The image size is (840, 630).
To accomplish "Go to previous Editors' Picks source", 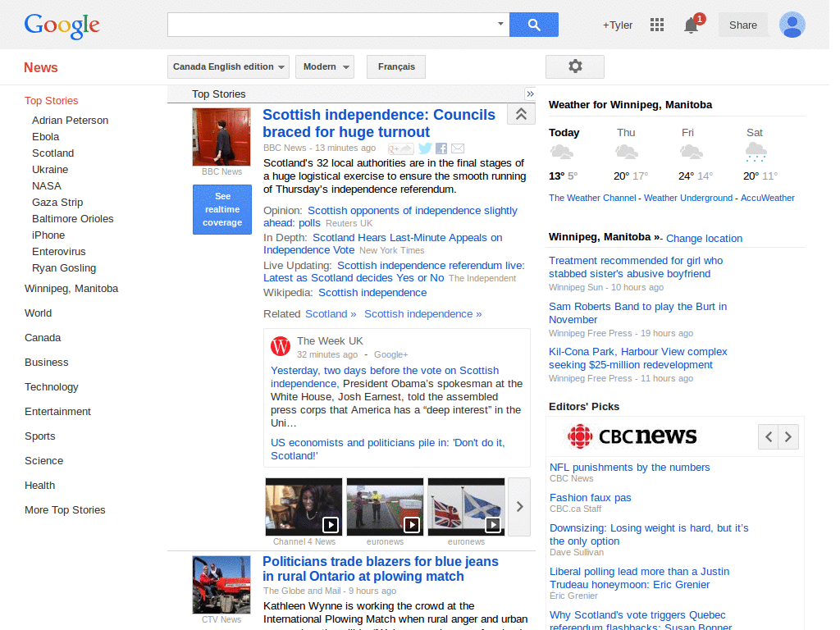I will [768, 436].
